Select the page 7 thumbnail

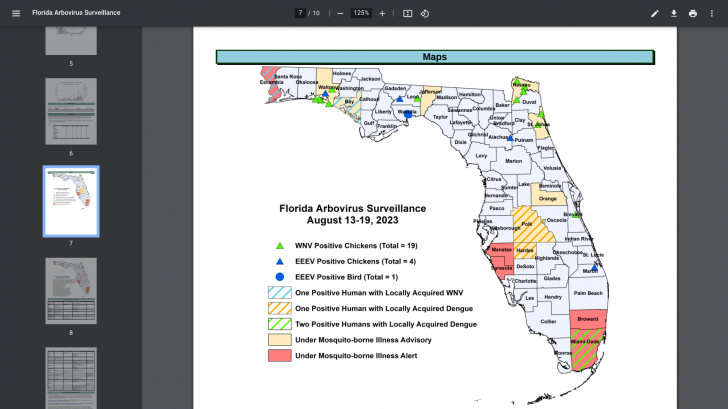71,200
